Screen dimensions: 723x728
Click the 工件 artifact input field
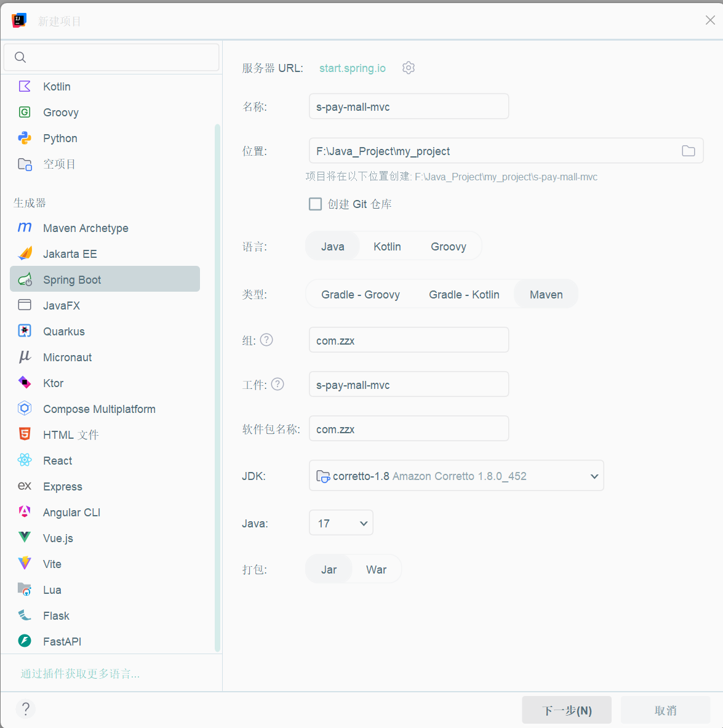pyautogui.click(x=409, y=384)
